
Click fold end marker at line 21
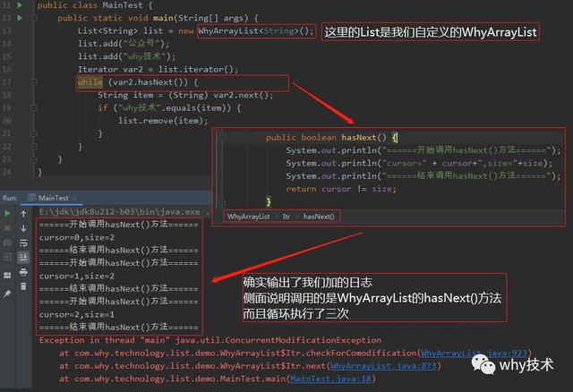coord(34,133)
